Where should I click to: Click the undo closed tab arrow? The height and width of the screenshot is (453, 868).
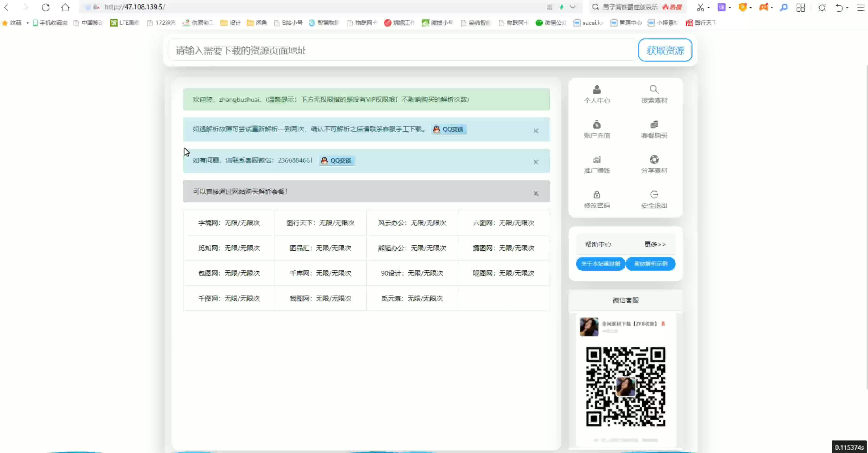tap(839, 7)
